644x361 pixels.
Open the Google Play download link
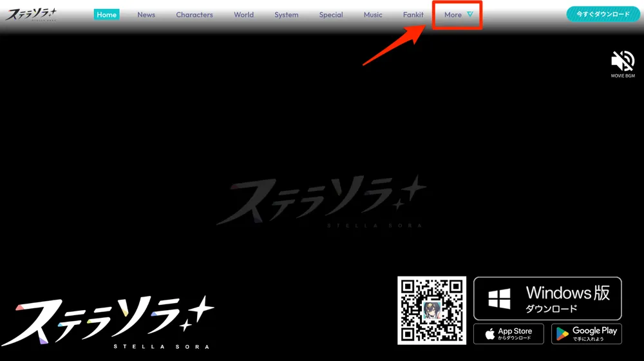point(587,334)
